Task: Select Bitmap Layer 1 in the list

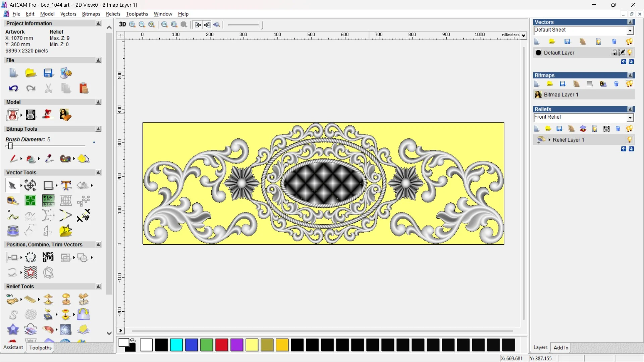Action: tap(561, 95)
